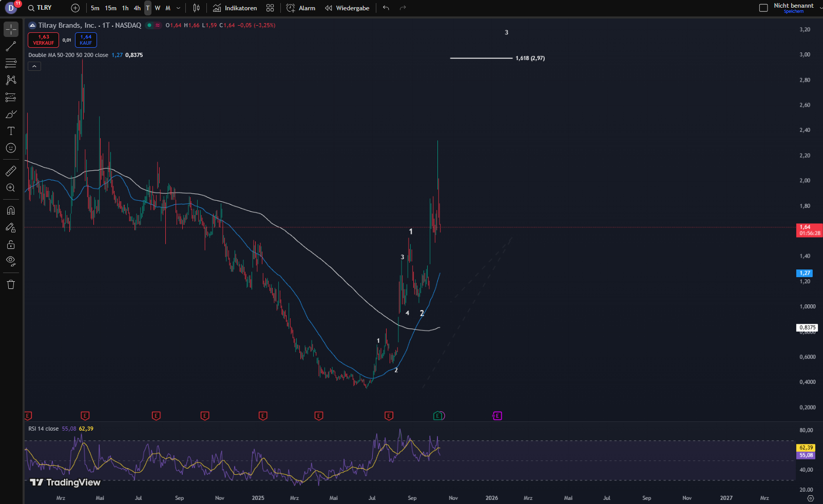Click the trash icon to remove drawings

[11, 285]
